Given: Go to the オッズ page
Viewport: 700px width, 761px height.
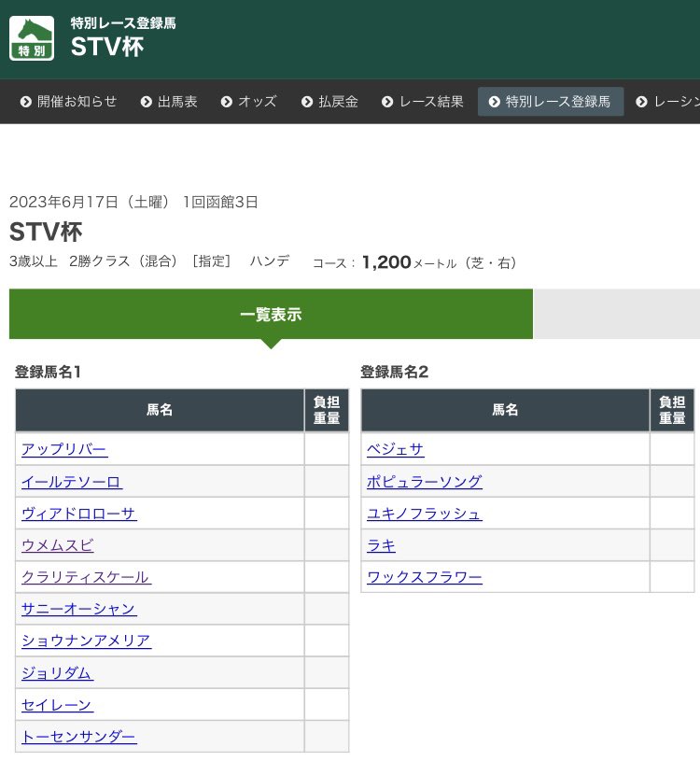Looking at the screenshot, I should point(249,102).
